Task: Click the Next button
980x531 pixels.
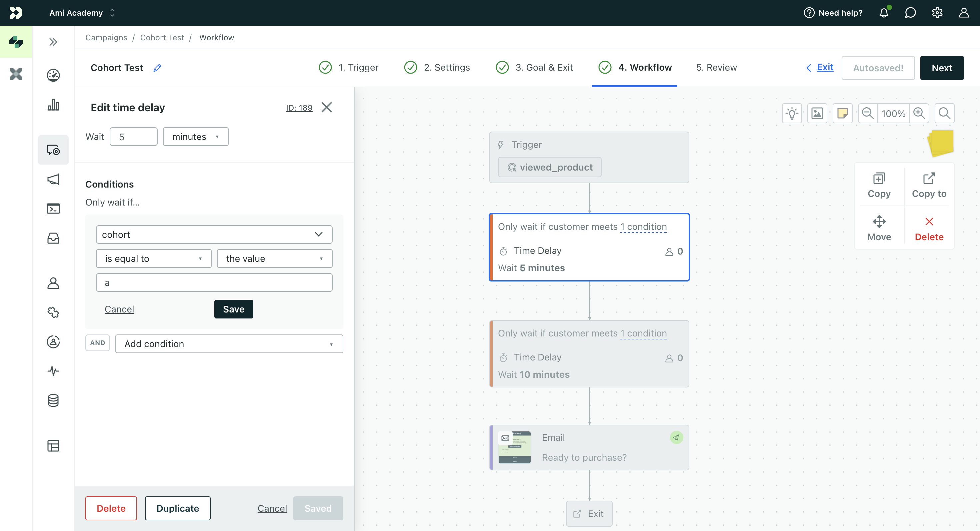Action: point(942,68)
